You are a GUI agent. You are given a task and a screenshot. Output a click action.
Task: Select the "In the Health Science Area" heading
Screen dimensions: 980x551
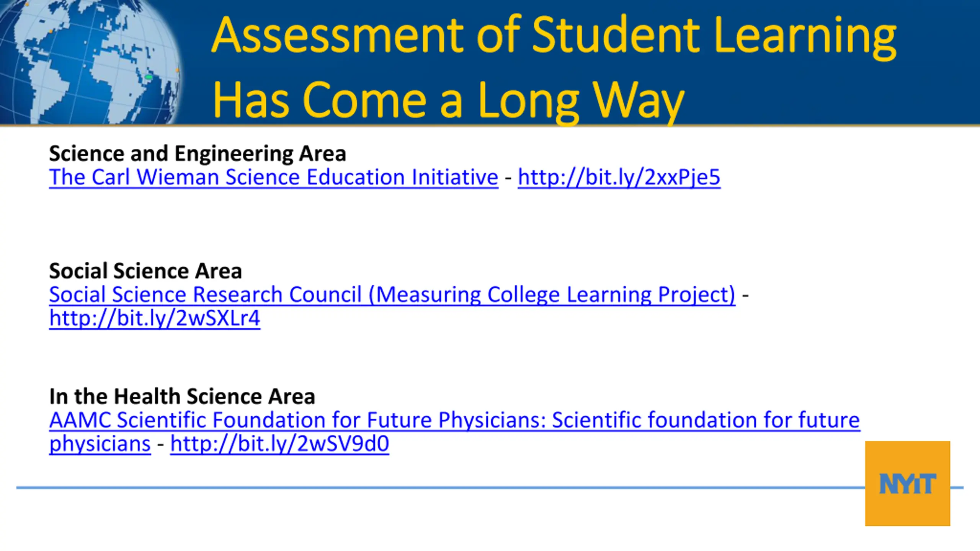click(182, 396)
